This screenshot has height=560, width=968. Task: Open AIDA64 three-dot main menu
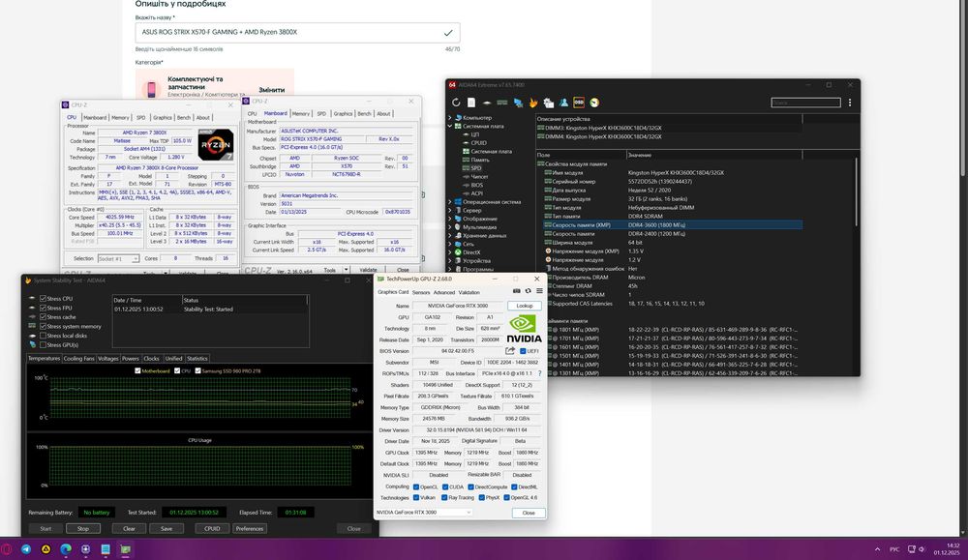click(850, 103)
